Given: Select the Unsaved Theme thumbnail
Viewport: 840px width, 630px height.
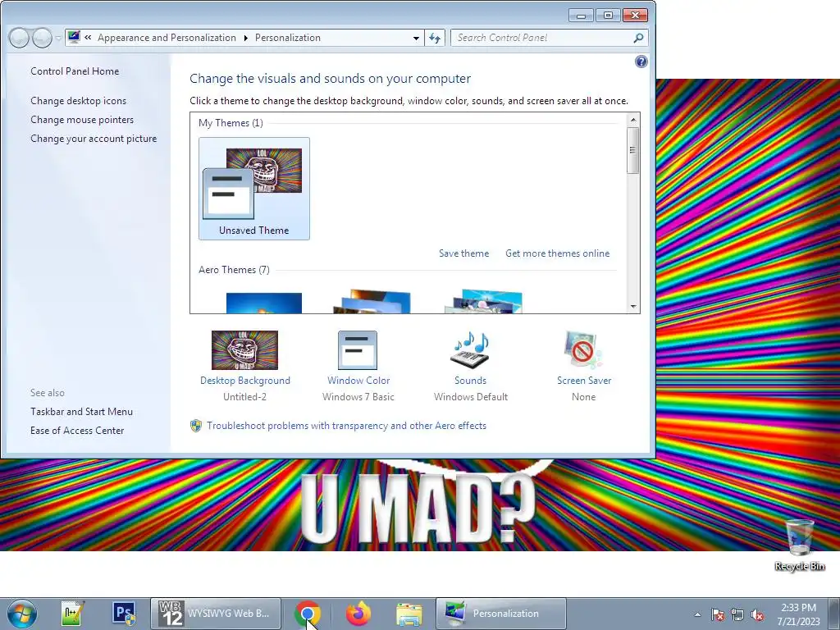Looking at the screenshot, I should 254,189.
